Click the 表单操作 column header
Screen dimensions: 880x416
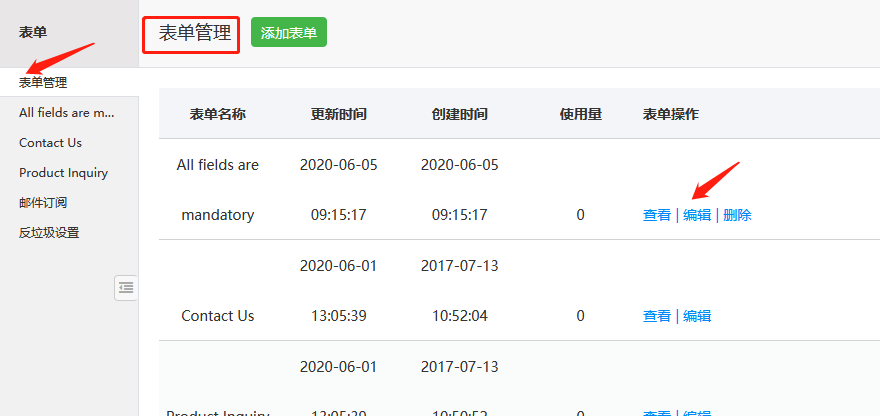pyautogui.click(x=670, y=114)
